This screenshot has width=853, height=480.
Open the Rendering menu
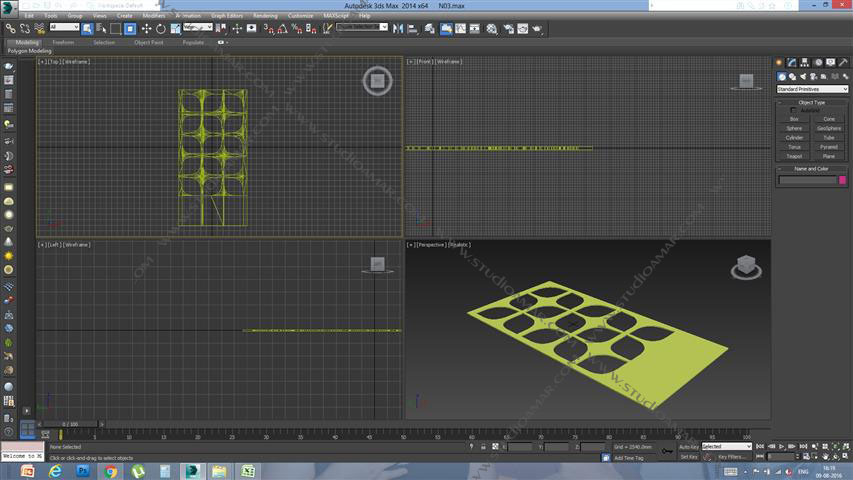click(265, 16)
